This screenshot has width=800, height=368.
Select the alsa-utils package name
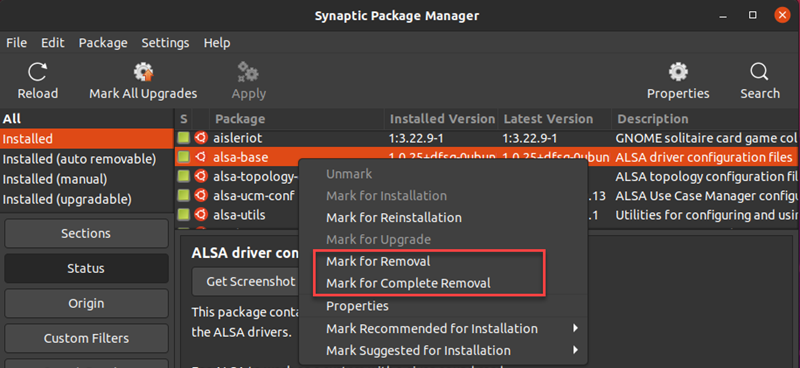pyautogui.click(x=239, y=215)
